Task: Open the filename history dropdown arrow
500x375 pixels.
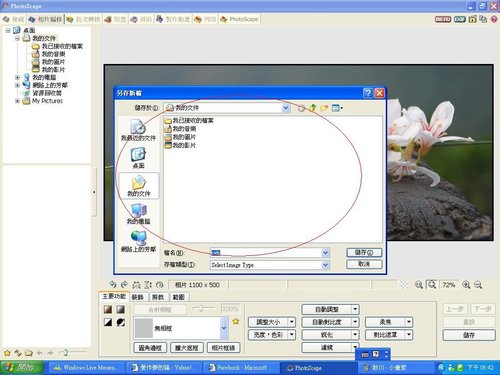Action: 325,253
